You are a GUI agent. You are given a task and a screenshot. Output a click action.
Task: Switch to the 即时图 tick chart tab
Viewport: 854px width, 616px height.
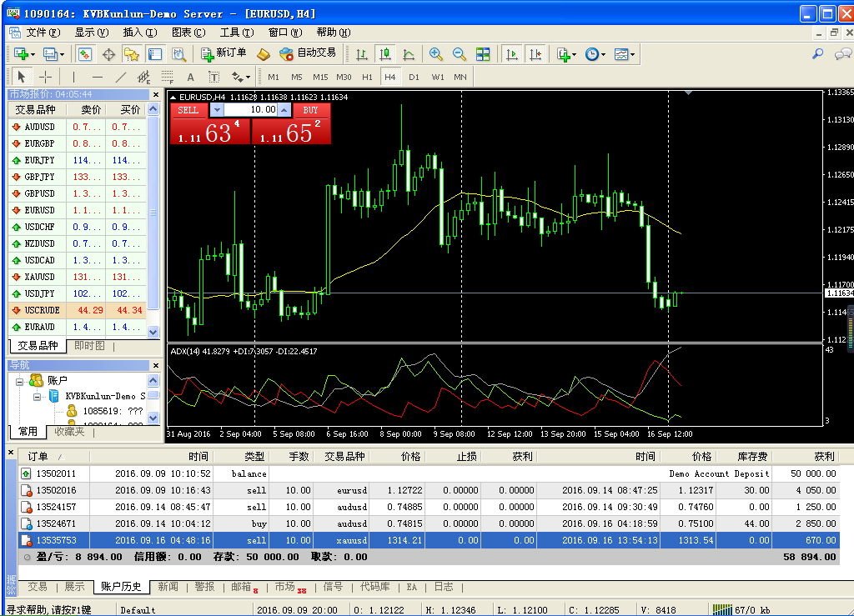click(x=89, y=346)
